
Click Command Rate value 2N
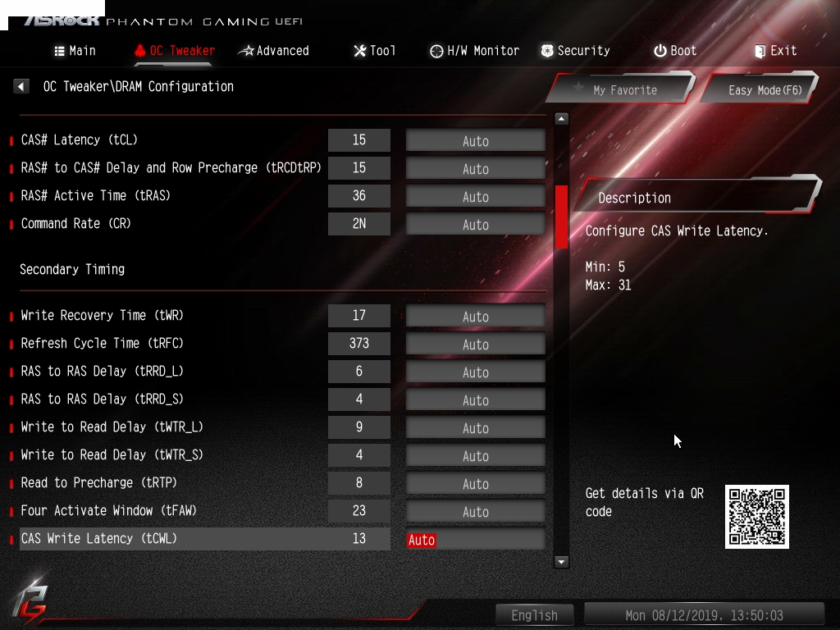click(359, 223)
